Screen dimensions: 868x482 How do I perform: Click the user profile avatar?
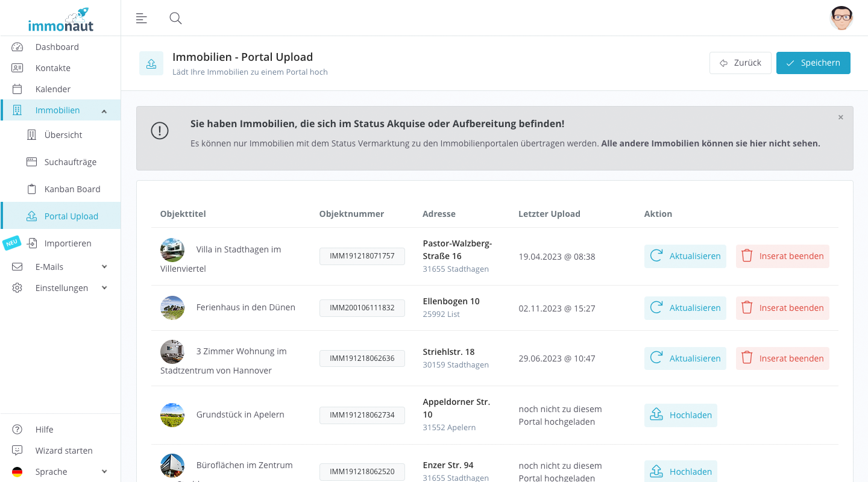click(x=841, y=18)
